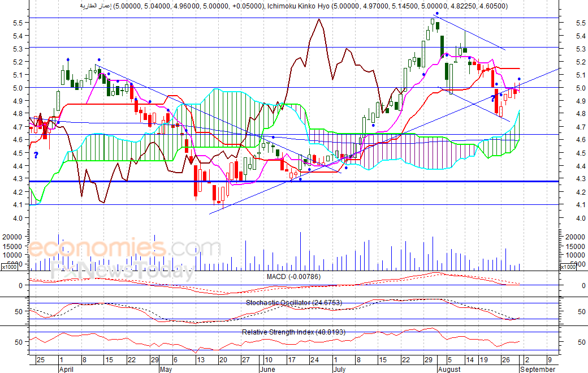Click the Relative Strength Index (48.8193) label
Image resolution: width=588 pixels, height=373 pixels.
[x=293, y=332]
